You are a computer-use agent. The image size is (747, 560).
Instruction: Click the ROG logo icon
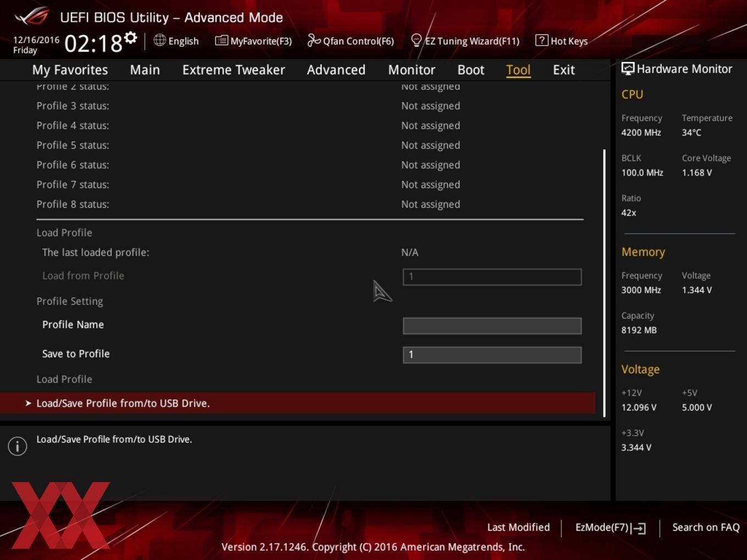[x=31, y=16]
